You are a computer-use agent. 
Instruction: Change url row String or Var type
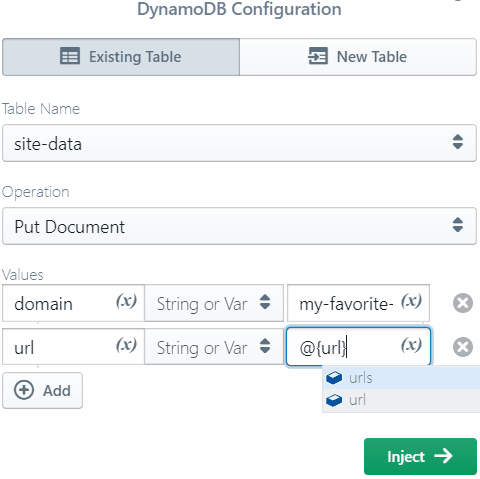click(214, 347)
